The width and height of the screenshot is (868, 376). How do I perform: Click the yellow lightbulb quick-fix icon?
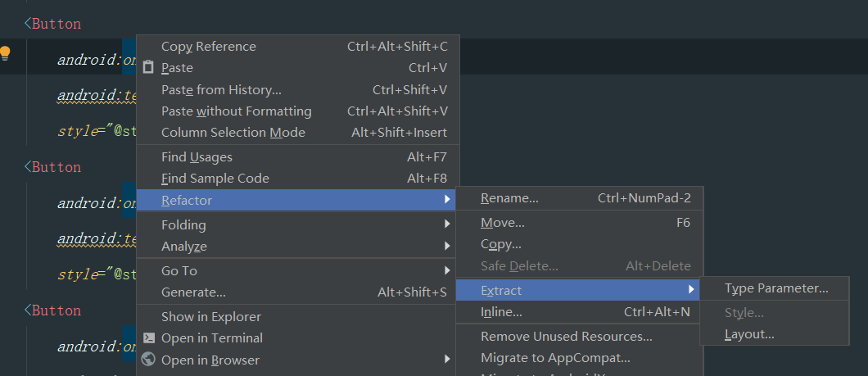coord(5,54)
